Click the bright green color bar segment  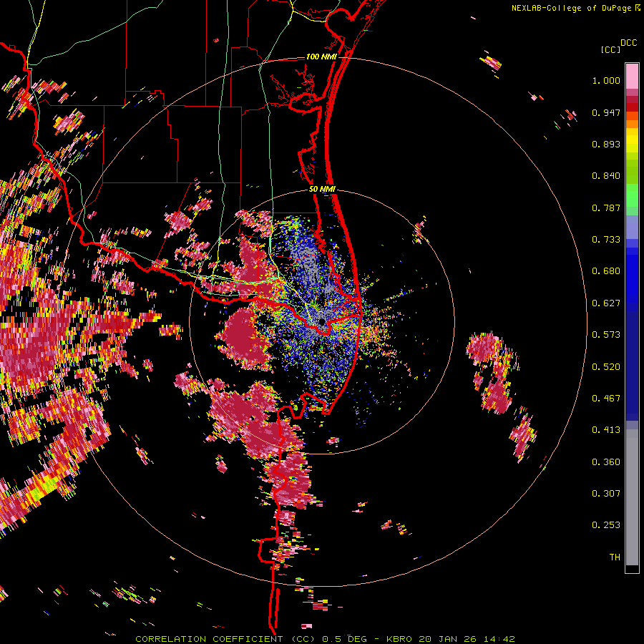632,195
